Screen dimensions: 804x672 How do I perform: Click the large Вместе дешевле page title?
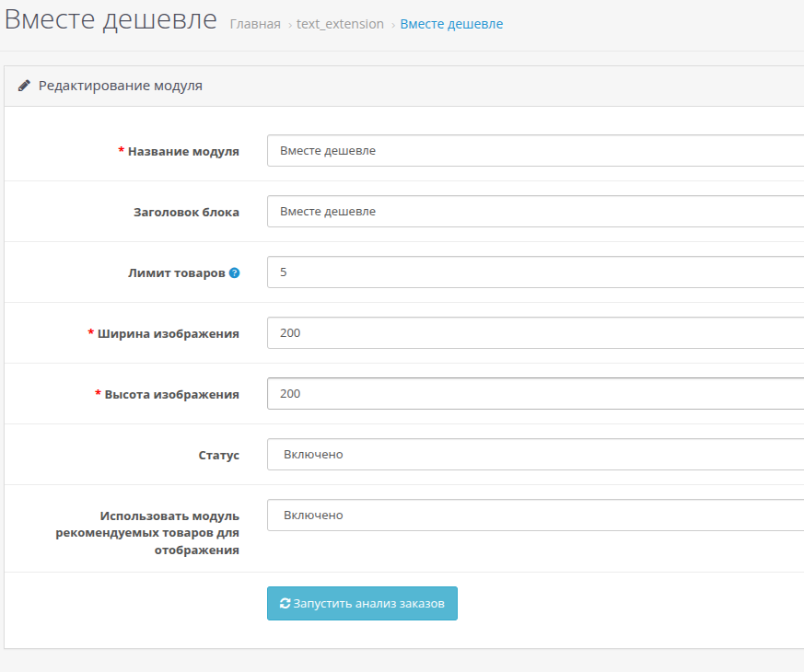click(x=111, y=20)
